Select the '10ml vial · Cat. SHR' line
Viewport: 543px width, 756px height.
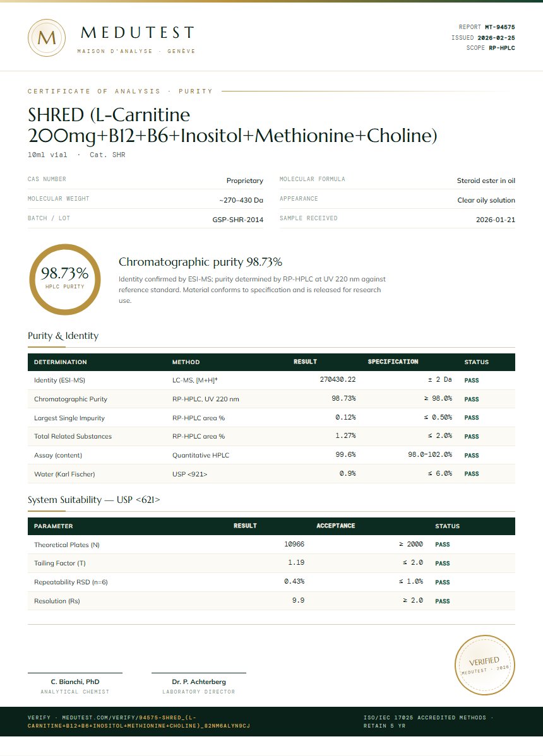[x=76, y=155]
